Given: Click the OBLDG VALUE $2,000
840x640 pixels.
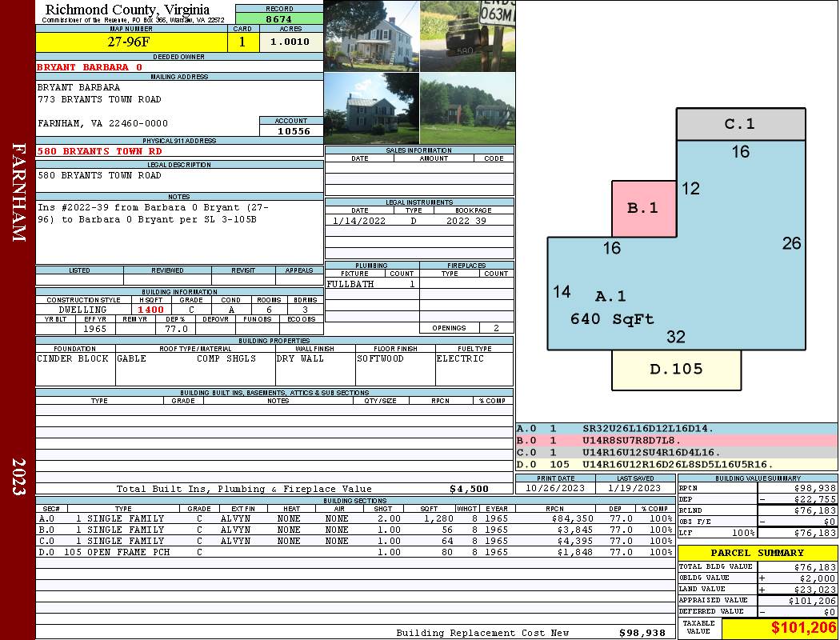Looking at the screenshot, I should pos(818,578).
